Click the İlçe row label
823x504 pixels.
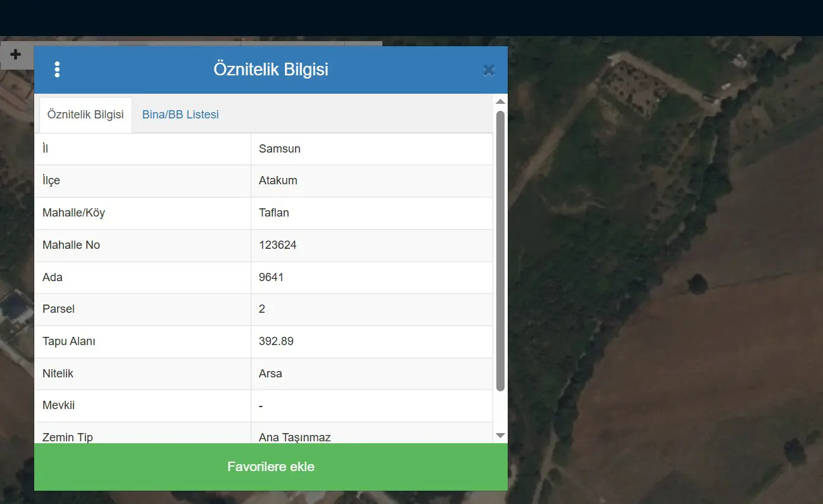(51, 180)
